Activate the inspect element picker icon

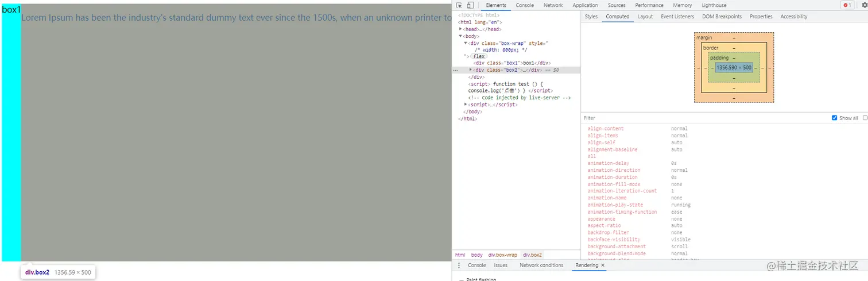tap(459, 5)
